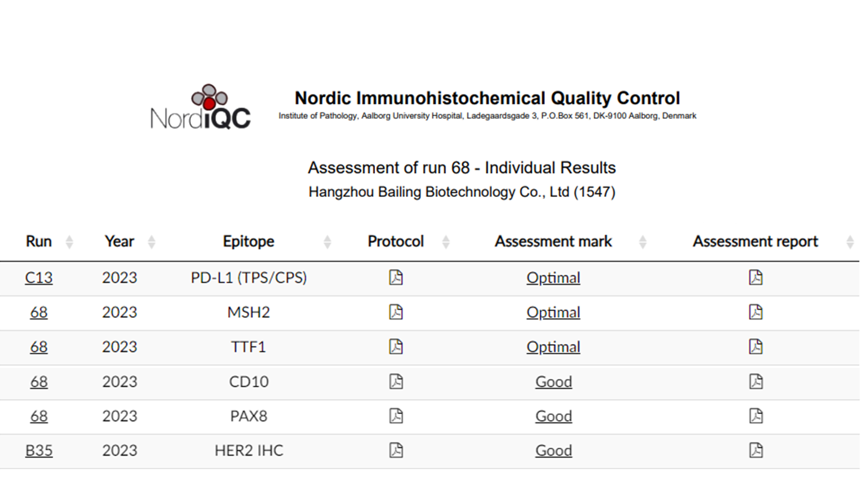Open the TTF1 assessment report PDF
This screenshot has width=868, height=494.
tap(756, 347)
